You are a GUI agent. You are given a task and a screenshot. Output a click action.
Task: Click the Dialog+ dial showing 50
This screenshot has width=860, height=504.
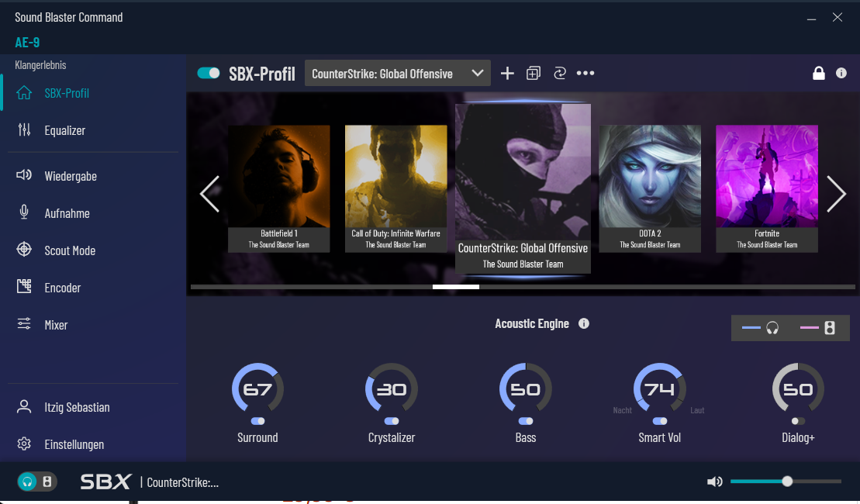tap(798, 388)
